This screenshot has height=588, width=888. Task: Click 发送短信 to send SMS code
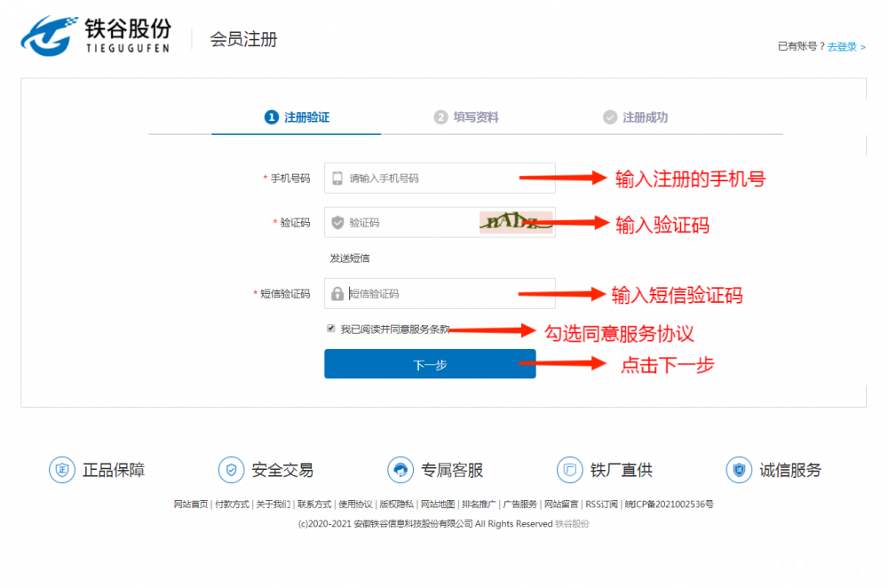[350, 258]
